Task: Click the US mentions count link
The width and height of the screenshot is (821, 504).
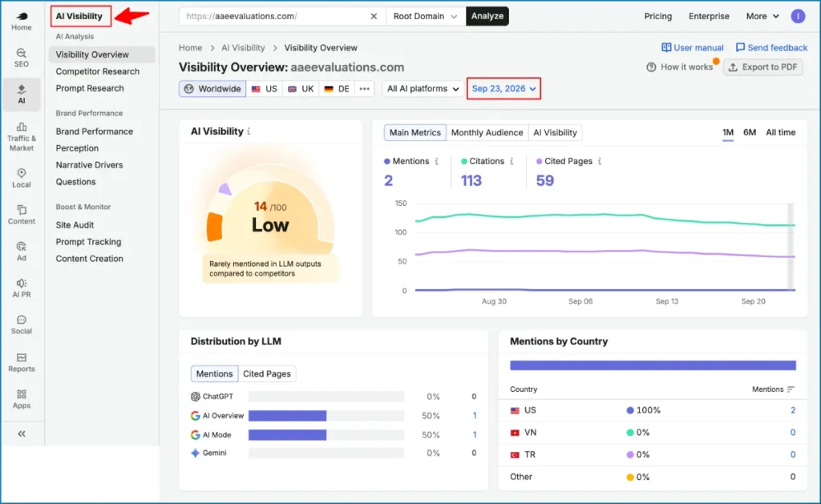Action: 793,410
